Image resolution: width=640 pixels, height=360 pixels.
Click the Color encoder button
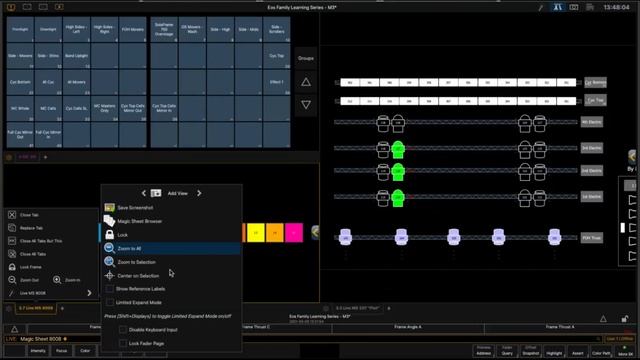tap(85, 351)
